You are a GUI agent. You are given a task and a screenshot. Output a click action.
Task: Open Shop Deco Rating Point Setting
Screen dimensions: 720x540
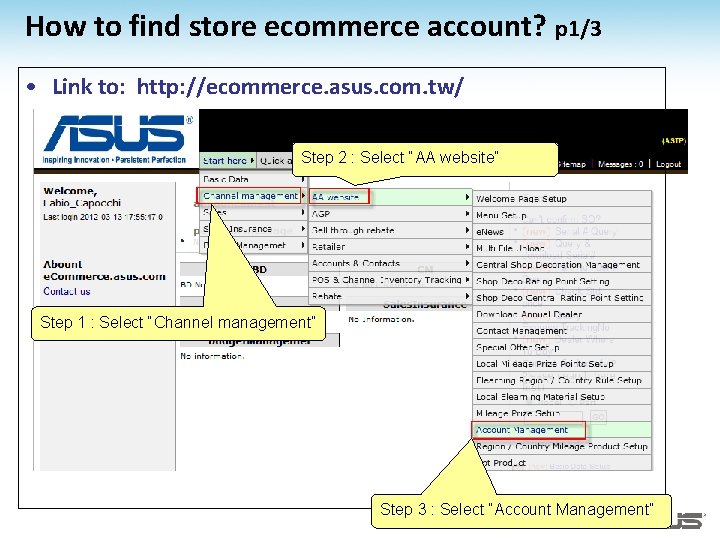(x=562, y=281)
